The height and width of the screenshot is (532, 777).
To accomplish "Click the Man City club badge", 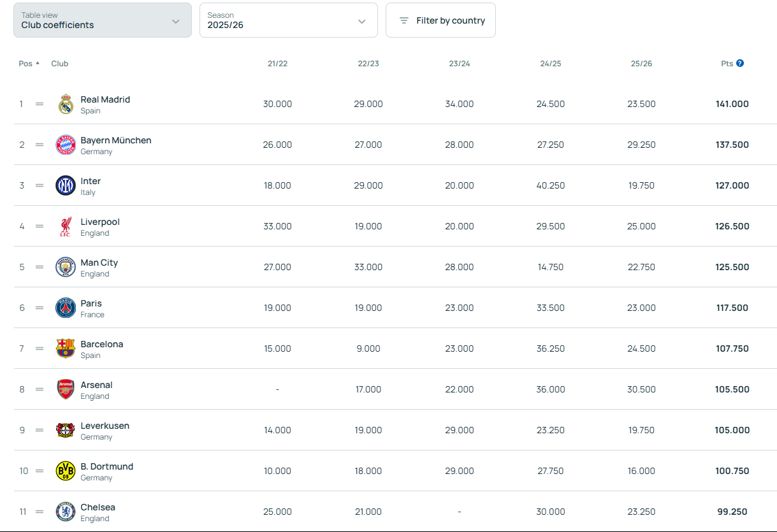I will (x=66, y=267).
